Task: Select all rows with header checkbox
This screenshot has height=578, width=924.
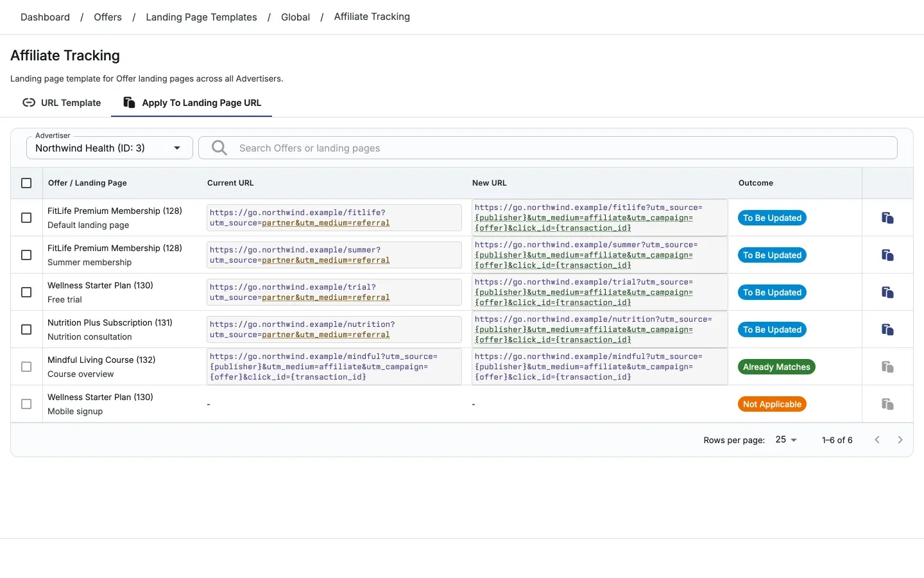Action: (26, 183)
